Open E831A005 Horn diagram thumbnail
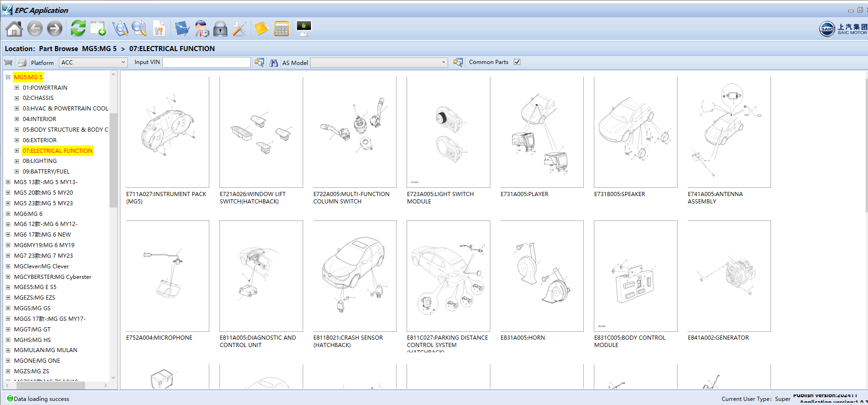Viewport: 868px width, 405px height. coord(542,276)
